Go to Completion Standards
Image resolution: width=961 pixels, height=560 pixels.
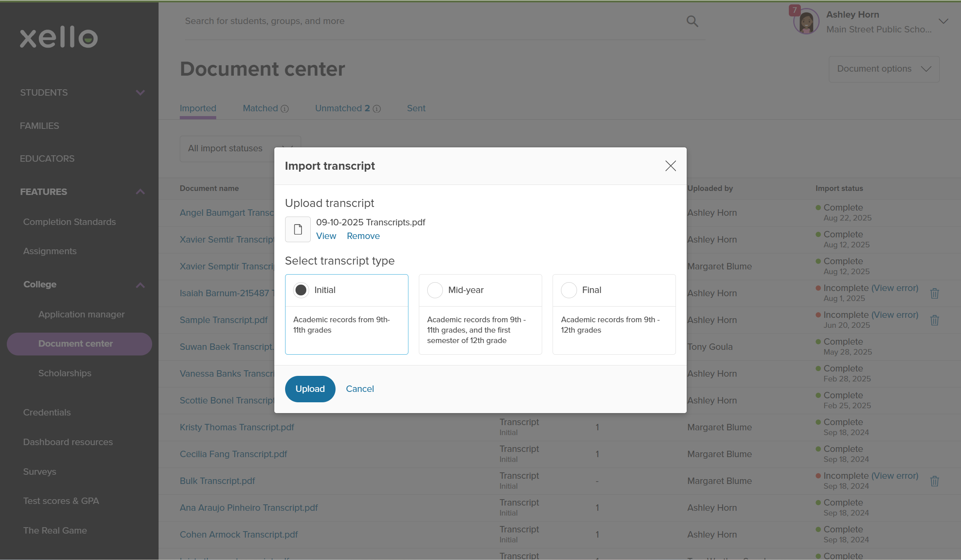pyautogui.click(x=69, y=222)
